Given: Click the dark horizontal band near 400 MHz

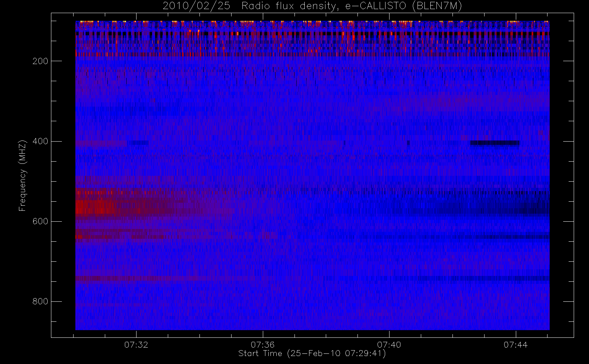Looking at the screenshot, I should click(495, 143).
